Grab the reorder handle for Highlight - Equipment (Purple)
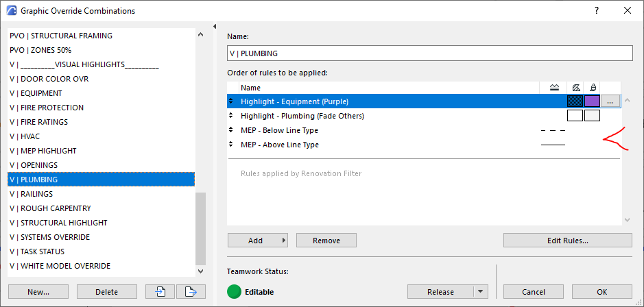The width and height of the screenshot is (644, 307). point(231,101)
